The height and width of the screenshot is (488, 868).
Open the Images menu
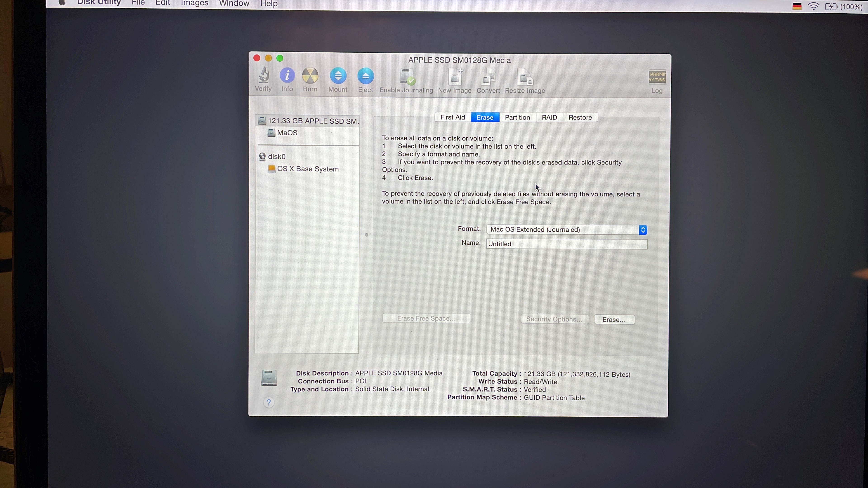(x=194, y=3)
